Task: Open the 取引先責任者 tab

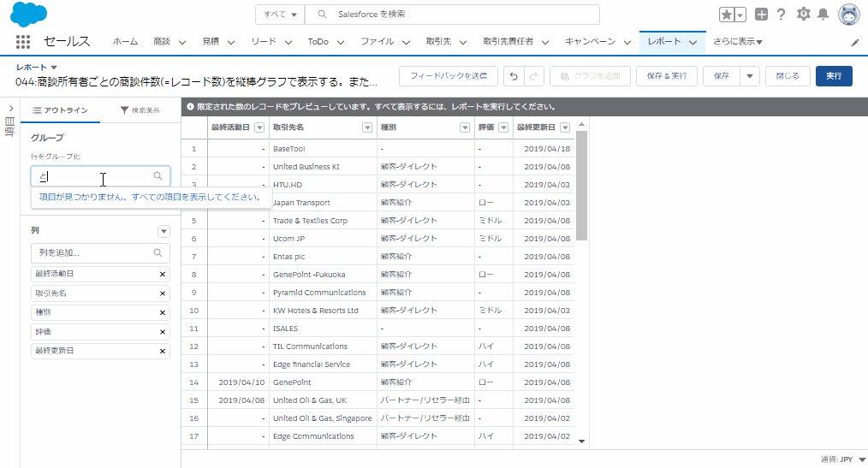Action: click(x=508, y=42)
